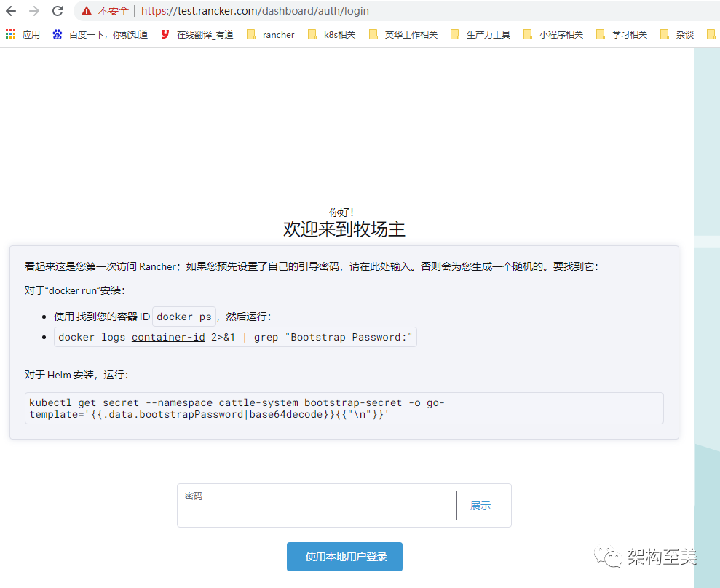
Task: Open the 小程序相关 bookmark folder
Action: 553,34
